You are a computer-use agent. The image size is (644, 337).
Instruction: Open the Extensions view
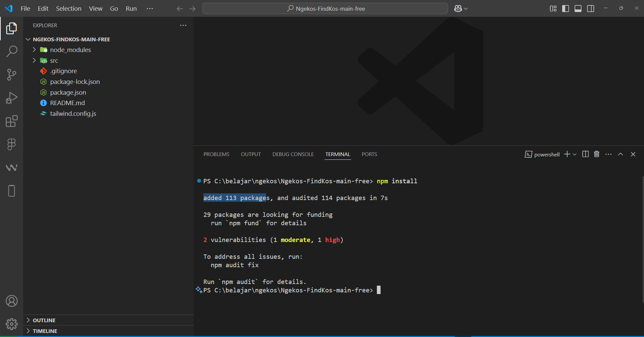[11, 121]
